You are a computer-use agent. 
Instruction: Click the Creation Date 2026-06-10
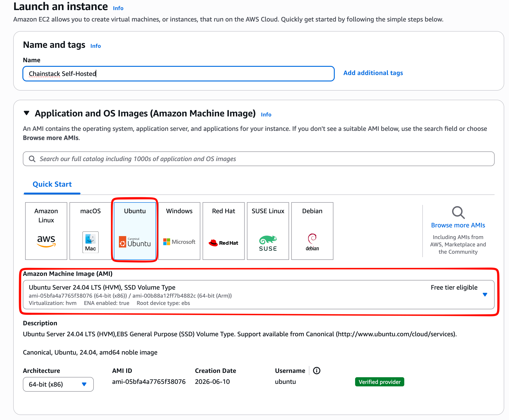pos(212,382)
